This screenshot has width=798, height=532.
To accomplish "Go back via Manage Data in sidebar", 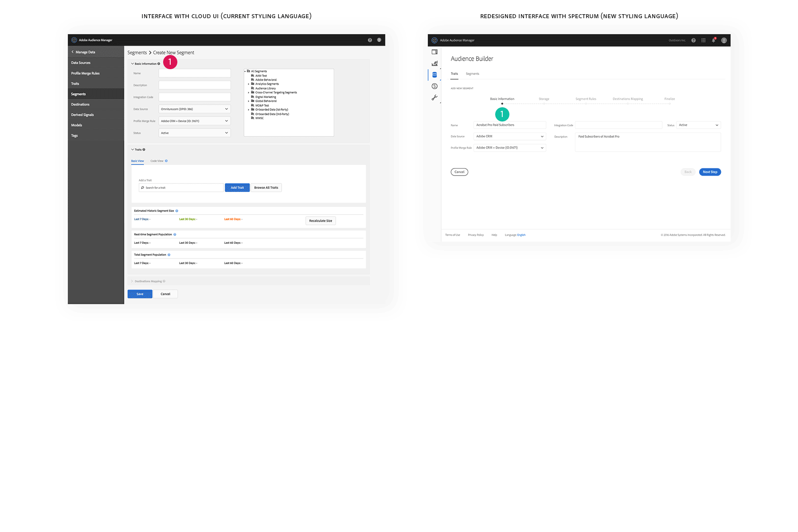I will (83, 52).
